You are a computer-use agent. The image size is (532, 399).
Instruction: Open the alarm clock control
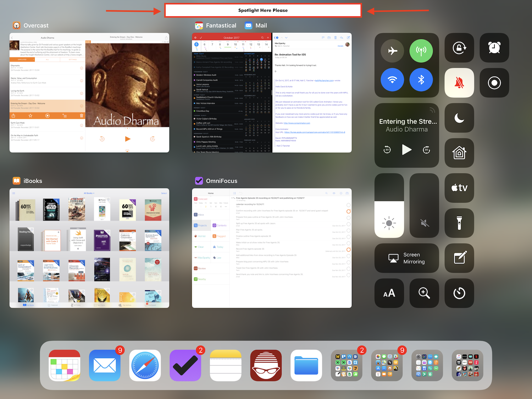(x=494, y=48)
